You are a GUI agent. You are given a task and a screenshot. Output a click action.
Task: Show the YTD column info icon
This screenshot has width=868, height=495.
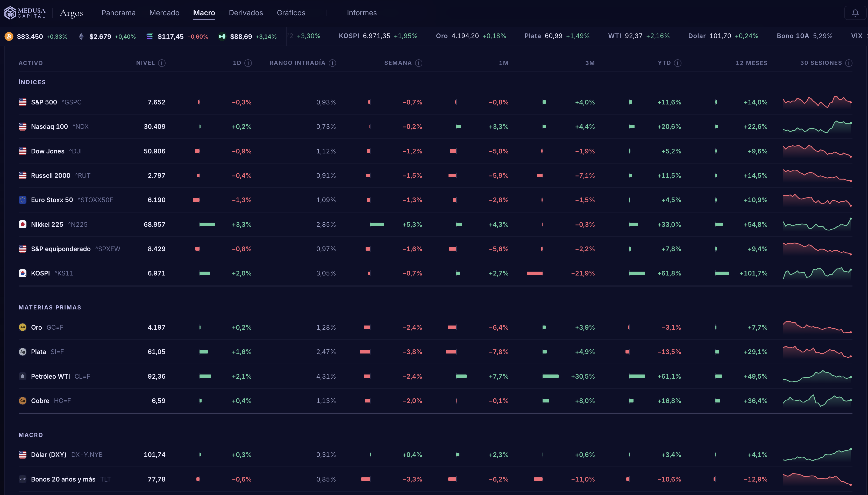pyautogui.click(x=678, y=63)
